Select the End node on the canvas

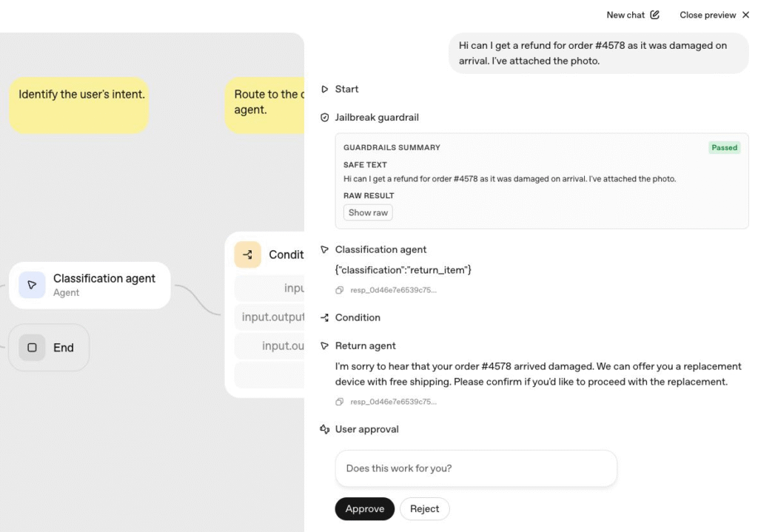coord(49,348)
